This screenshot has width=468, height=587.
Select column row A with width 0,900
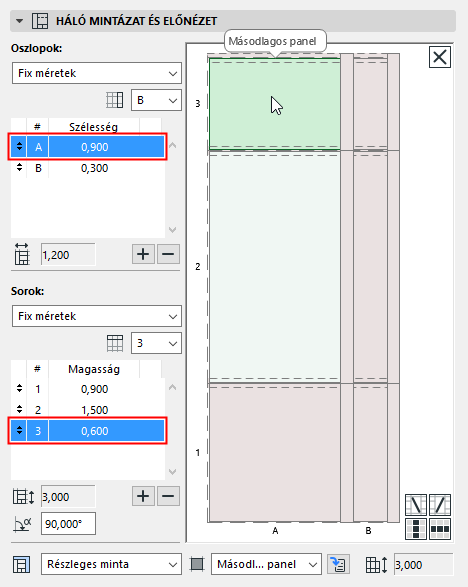(x=88, y=147)
